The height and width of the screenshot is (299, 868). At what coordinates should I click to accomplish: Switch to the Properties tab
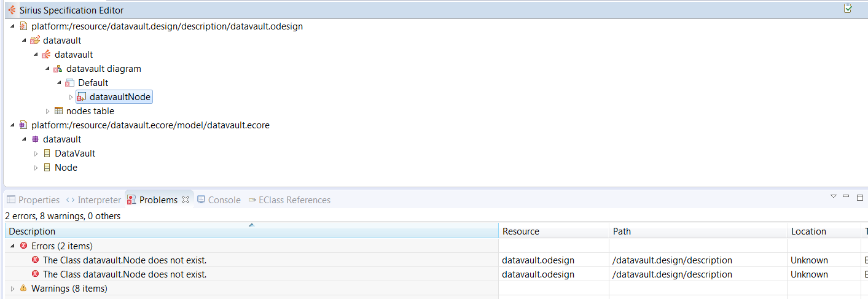(x=33, y=200)
